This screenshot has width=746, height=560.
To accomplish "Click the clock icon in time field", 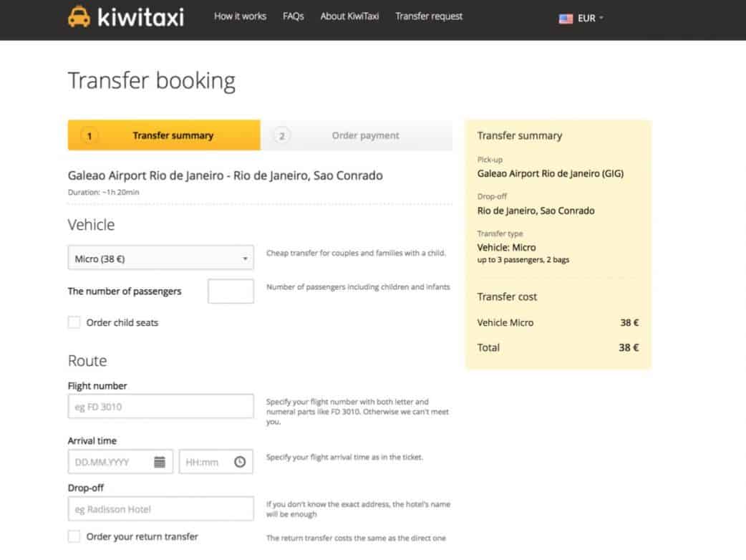I will point(240,462).
